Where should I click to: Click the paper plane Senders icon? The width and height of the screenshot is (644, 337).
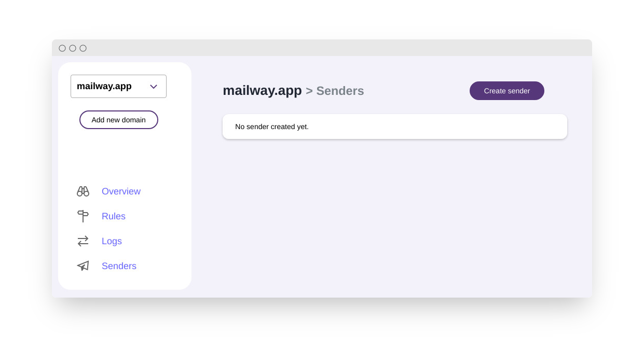[x=83, y=266]
